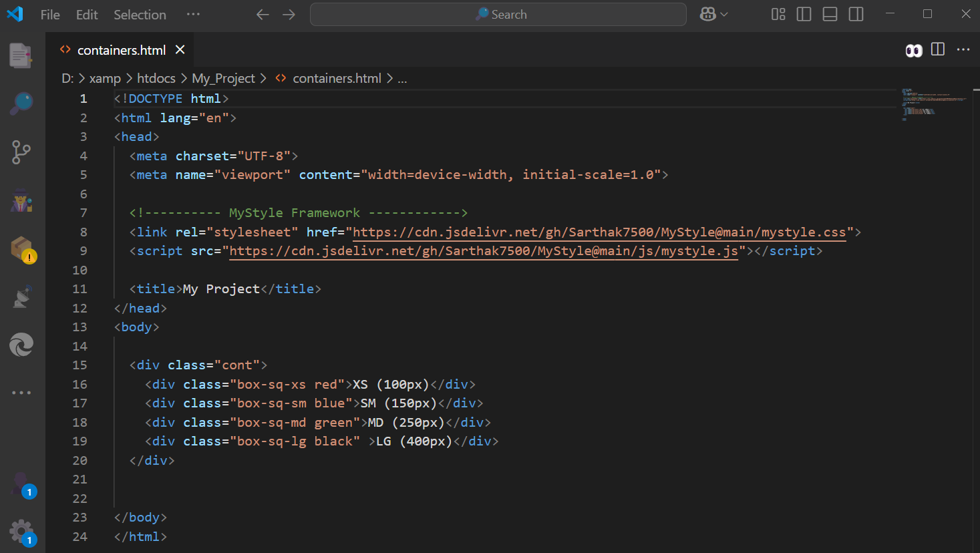
Task: Open the Search view magnifier icon
Action: pos(21,104)
